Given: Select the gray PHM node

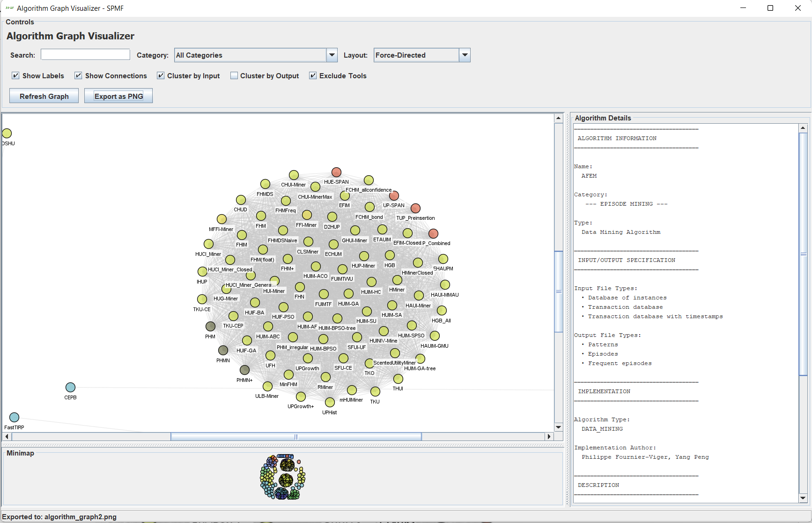Looking at the screenshot, I should pyautogui.click(x=210, y=327).
